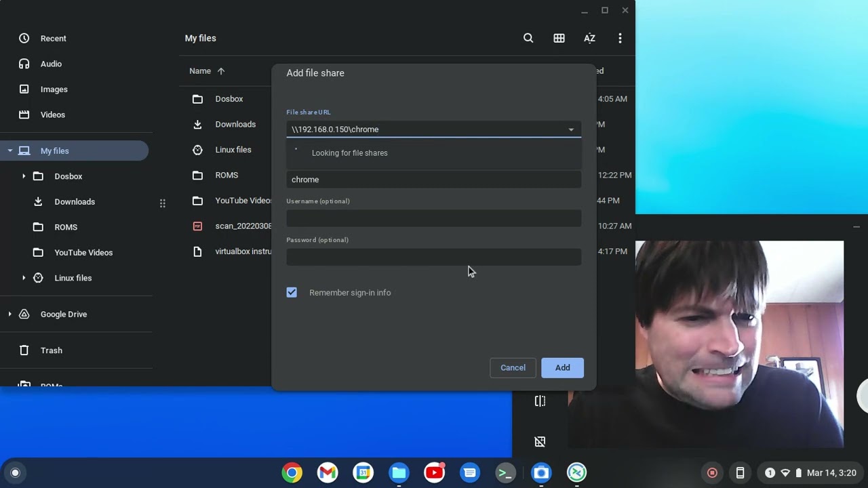Open the date and time status area
The width and height of the screenshot is (868, 488).
831,472
